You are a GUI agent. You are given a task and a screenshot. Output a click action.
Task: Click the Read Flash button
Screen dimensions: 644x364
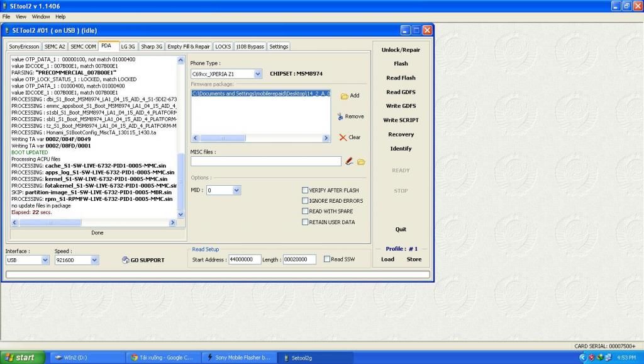[x=401, y=77]
